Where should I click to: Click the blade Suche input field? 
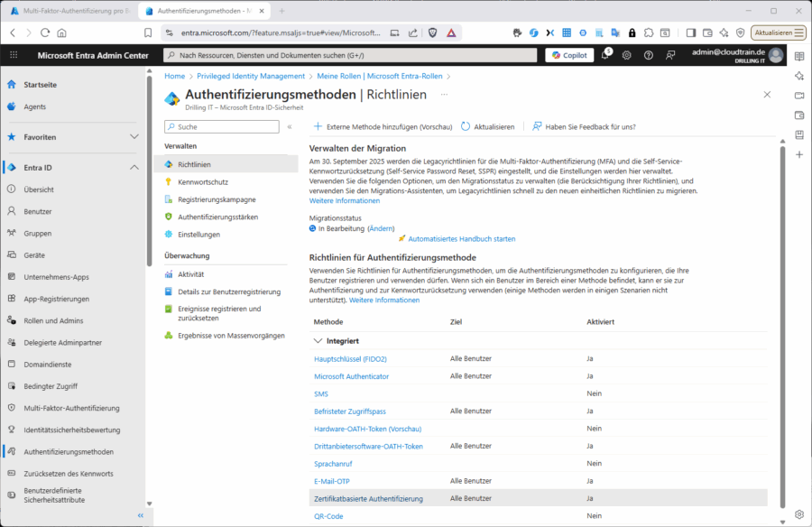pos(222,126)
